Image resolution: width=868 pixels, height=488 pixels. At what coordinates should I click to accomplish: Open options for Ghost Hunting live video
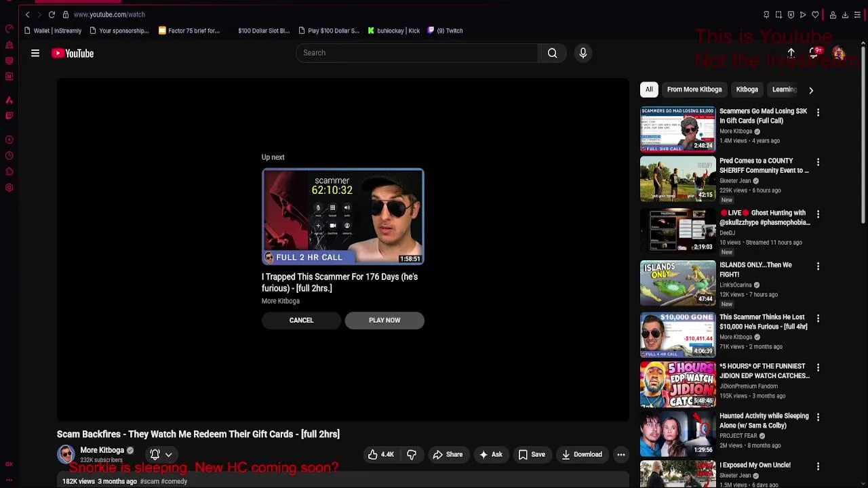point(818,214)
